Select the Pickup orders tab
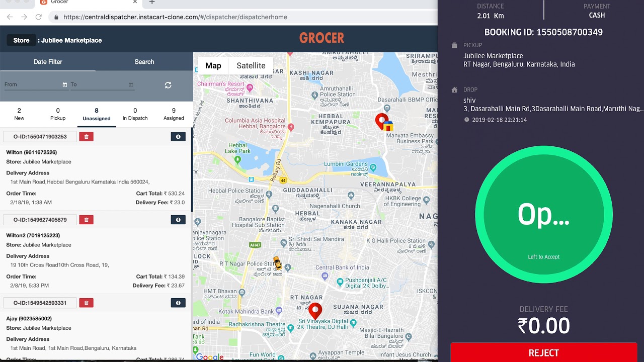 click(58, 114)
